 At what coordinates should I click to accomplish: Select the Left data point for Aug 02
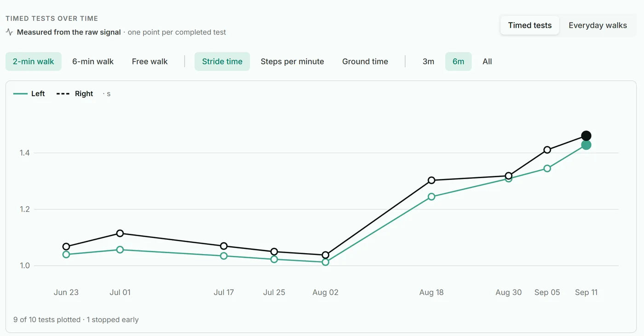[x=326, y=262]
